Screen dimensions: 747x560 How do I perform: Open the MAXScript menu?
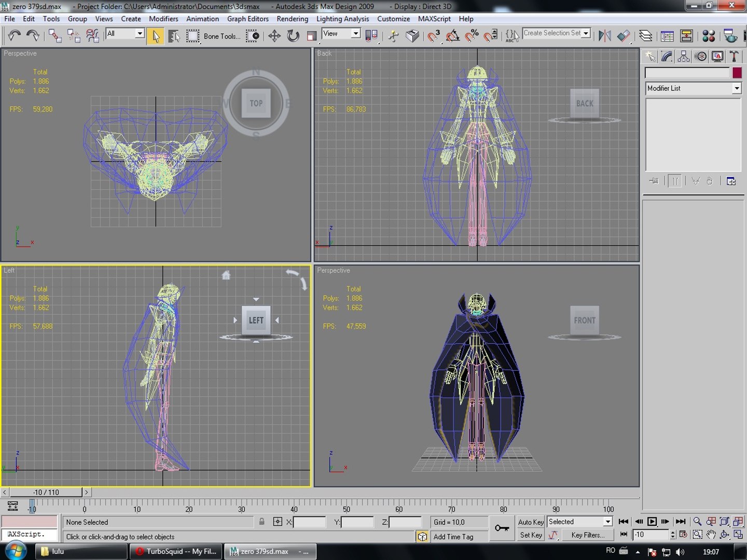tap(434, 19)
